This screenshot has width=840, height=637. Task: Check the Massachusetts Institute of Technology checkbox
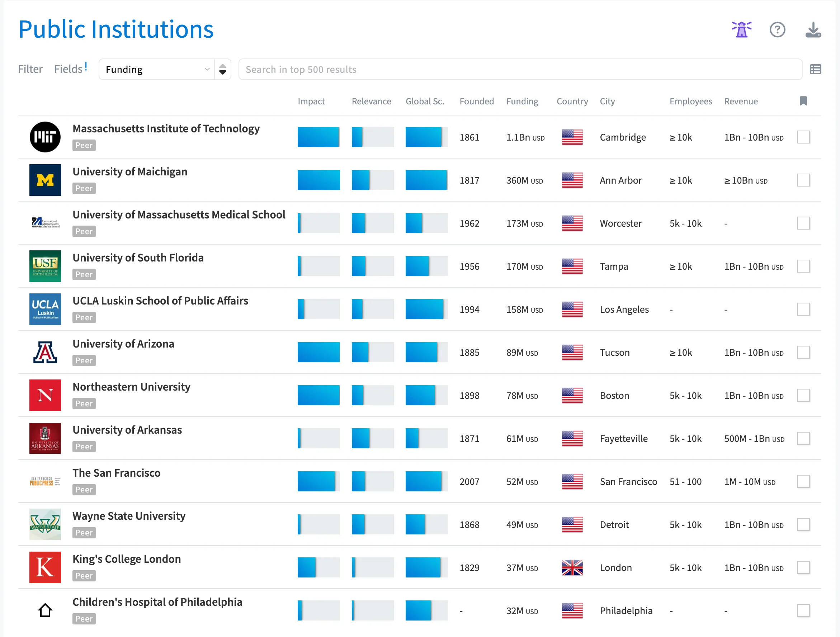(803, 137)
